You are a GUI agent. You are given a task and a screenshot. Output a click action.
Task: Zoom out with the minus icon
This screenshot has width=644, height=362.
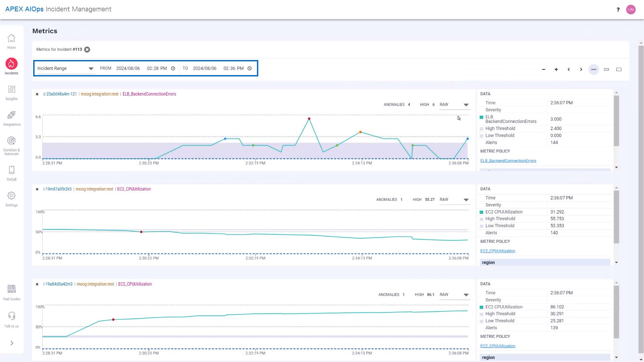[543, 70]
